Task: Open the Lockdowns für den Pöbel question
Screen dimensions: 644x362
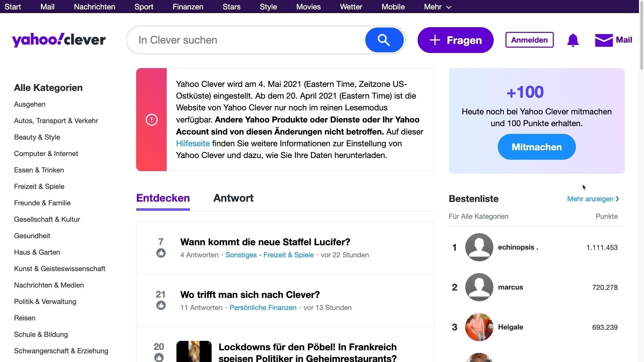Action: 308,352
